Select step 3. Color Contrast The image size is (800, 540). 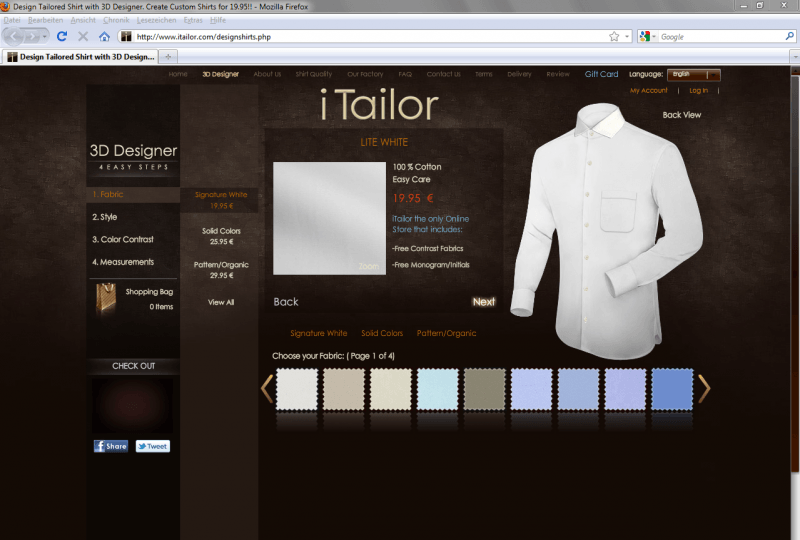[123, 239]
